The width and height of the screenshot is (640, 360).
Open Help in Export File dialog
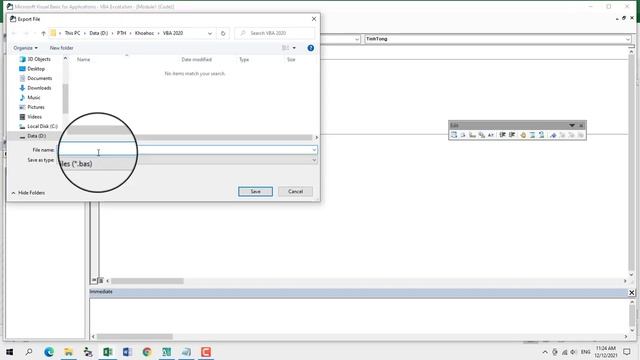[311, 48]
